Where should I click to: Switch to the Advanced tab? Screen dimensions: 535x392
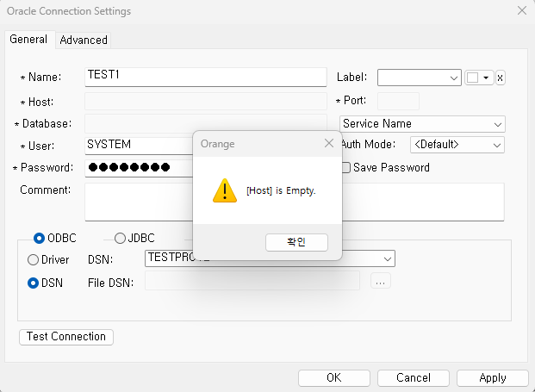click(84, 40)
